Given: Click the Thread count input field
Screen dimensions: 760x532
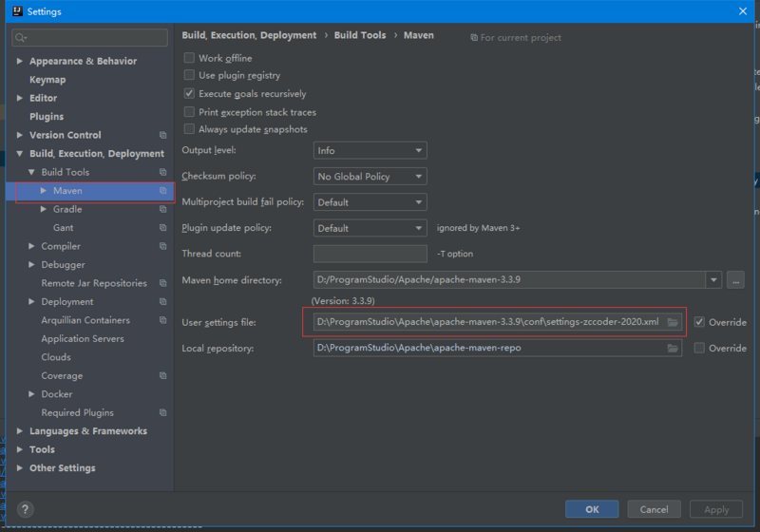Looking at the screenshot, I should [370, 254].
